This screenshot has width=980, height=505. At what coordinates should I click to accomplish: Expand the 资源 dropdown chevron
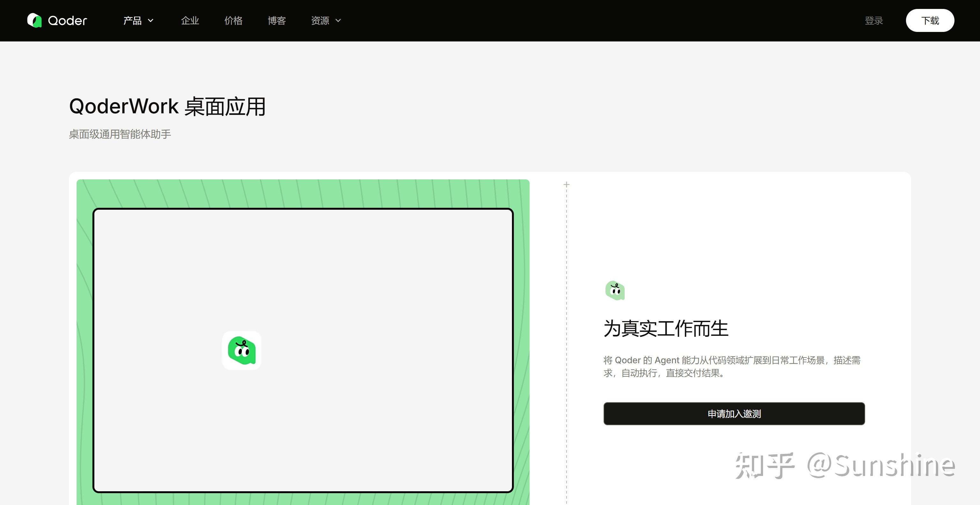coord(338,20)
